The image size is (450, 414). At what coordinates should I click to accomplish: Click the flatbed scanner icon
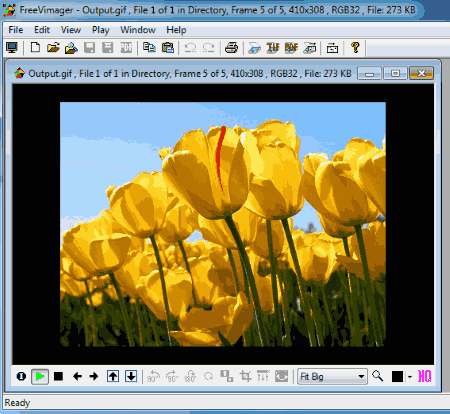click(x=254, y=48)
